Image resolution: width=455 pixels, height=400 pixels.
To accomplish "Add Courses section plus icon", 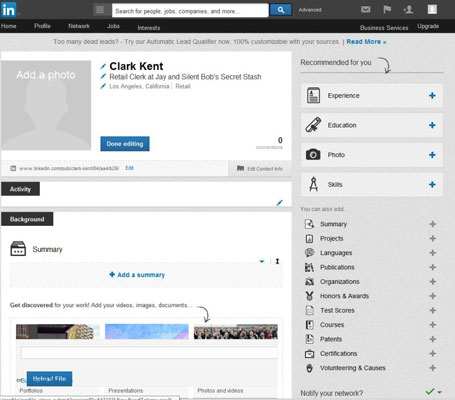I will coord(433,325).
